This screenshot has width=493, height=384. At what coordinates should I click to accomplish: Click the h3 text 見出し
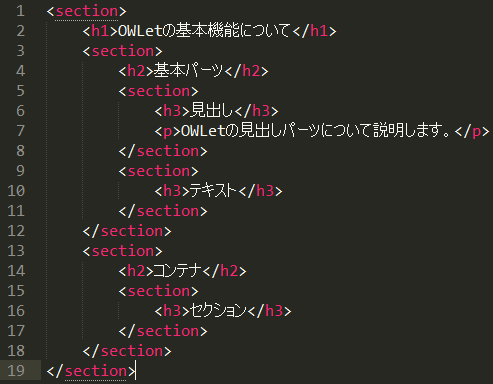(212, 111)
